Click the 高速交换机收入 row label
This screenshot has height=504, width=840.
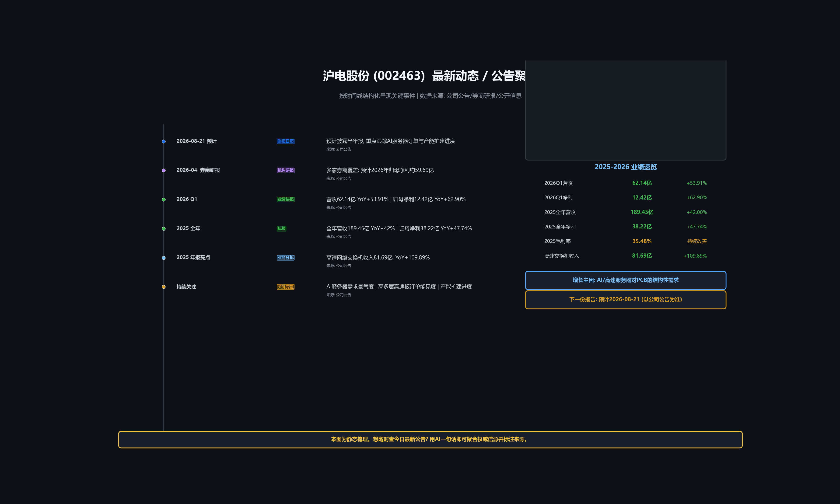coord(562,256)
